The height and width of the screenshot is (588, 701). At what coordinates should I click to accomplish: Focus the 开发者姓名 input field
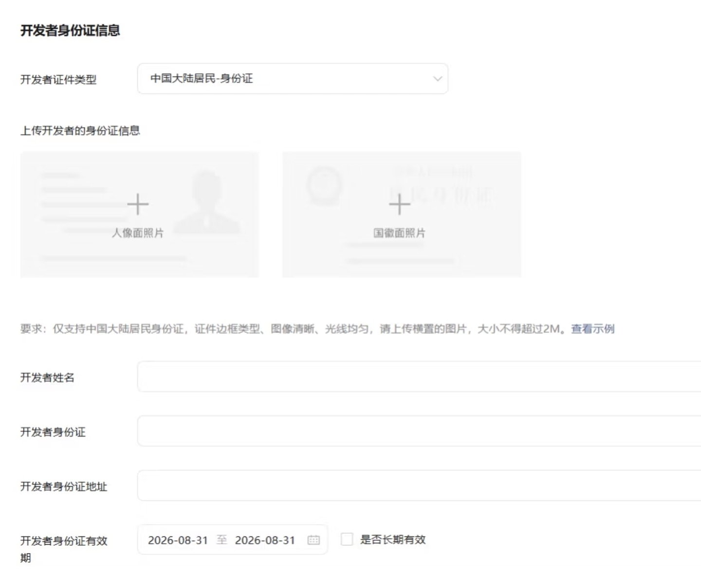click(419, 376)
